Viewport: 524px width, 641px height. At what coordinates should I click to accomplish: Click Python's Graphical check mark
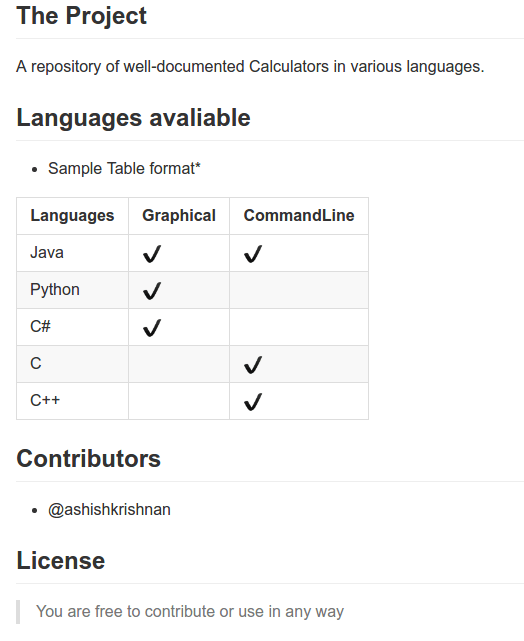pos(152,291)
